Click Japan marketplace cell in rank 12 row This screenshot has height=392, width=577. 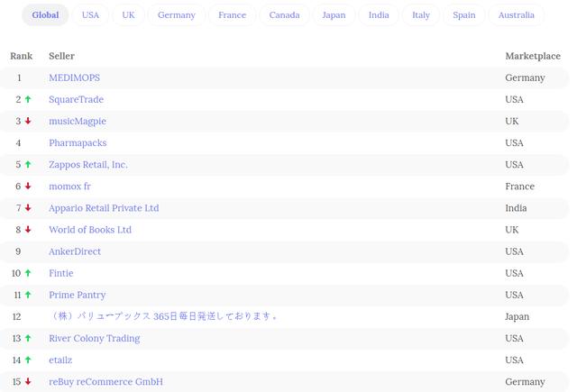click(x=517, y=316)
